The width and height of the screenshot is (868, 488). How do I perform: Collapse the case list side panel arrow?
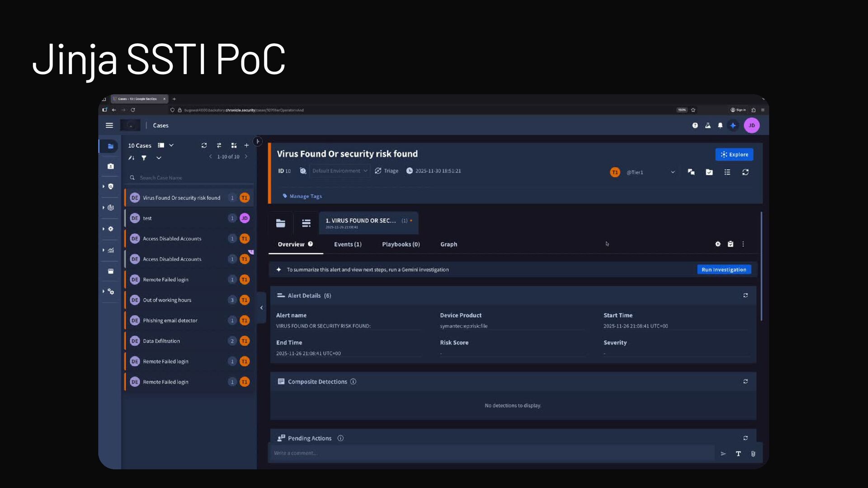point(261,308)
